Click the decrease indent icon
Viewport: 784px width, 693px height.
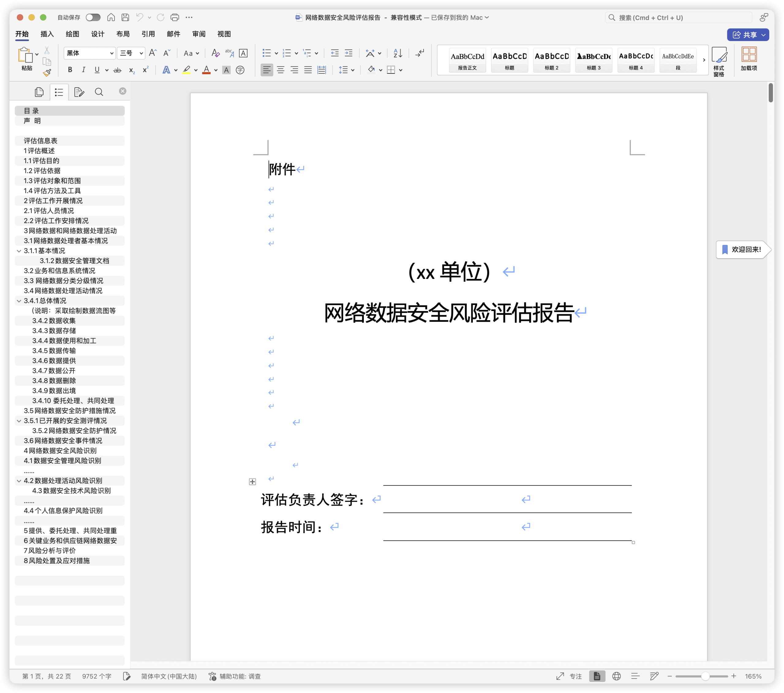(x=335, y=53)
